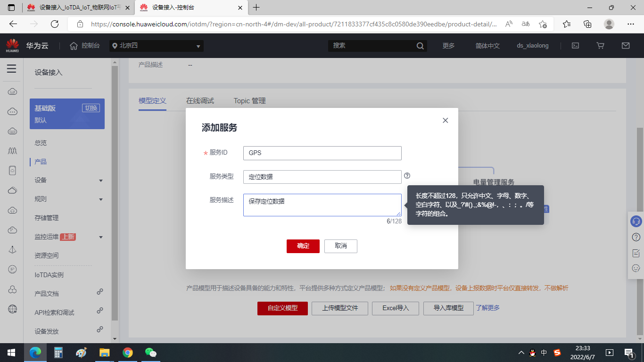Click the link icon beside 产品文档
644x362 pixels.
pos(100,292)
